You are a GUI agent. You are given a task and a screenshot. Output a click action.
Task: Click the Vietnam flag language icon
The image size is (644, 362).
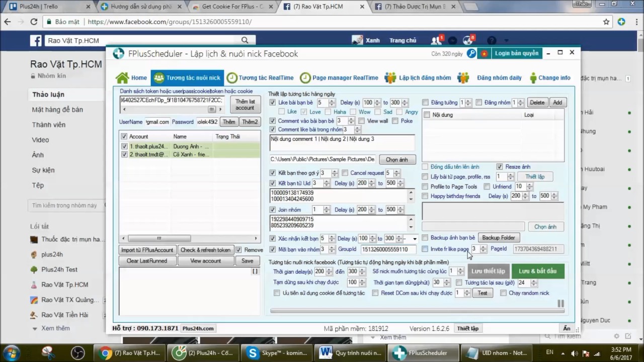[484, 54]
